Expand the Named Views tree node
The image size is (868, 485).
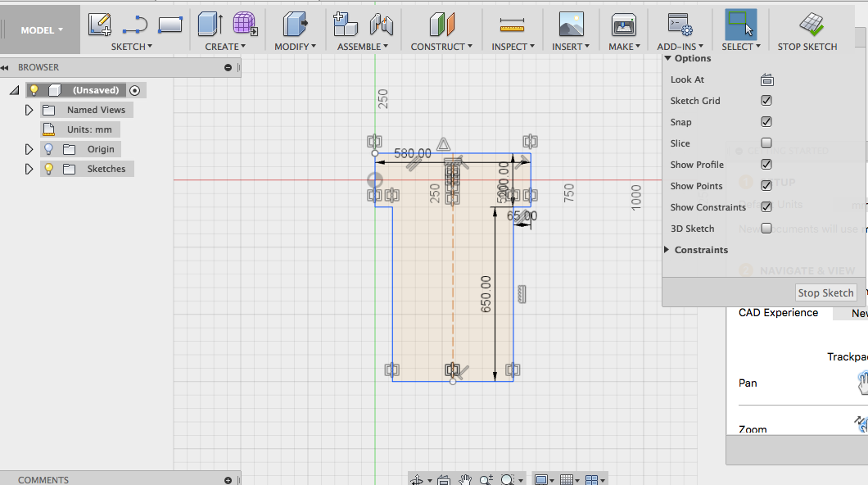[x=29, y=110]
